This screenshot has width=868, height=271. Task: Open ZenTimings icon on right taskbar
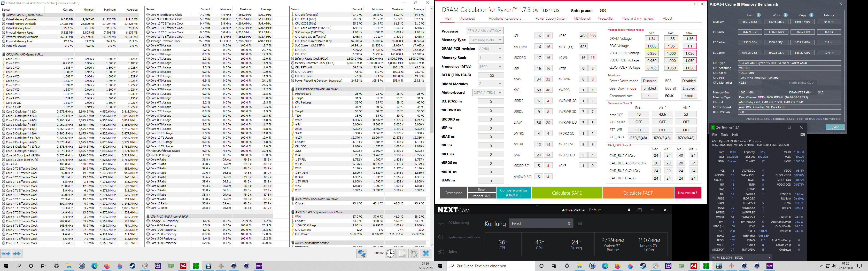(706, 266)
